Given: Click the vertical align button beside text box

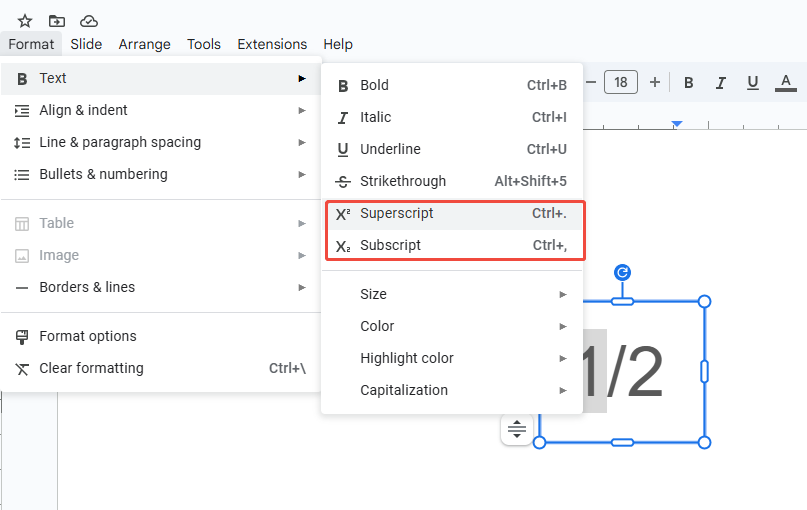Looking at the screenshot, I should coord(517,429).
